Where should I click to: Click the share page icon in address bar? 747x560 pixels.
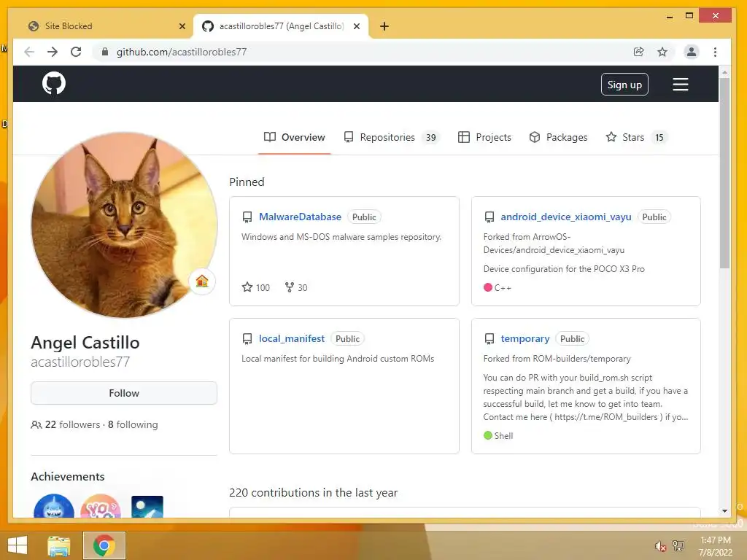[638, 52]
